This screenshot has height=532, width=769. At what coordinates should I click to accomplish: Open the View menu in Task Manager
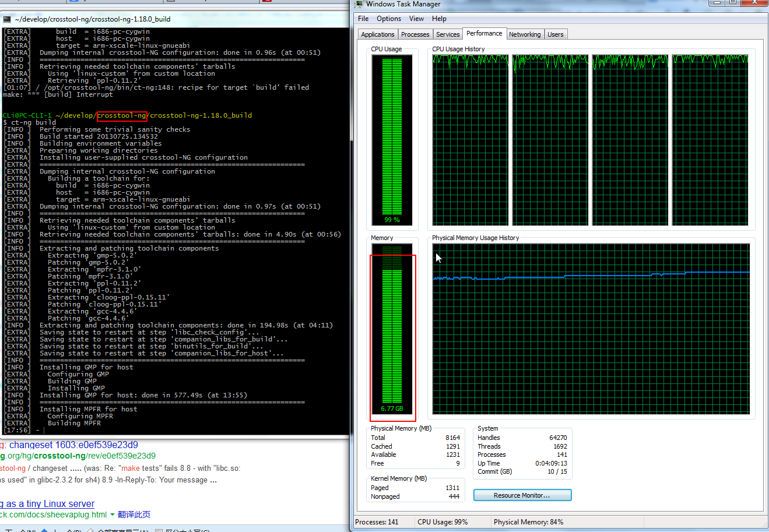click(417, 19)
